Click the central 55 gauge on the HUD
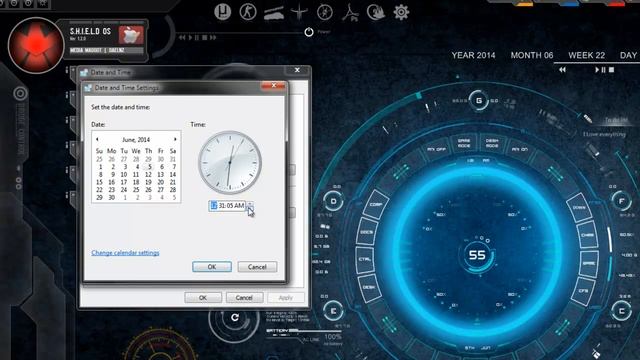 tap(477, 255)
